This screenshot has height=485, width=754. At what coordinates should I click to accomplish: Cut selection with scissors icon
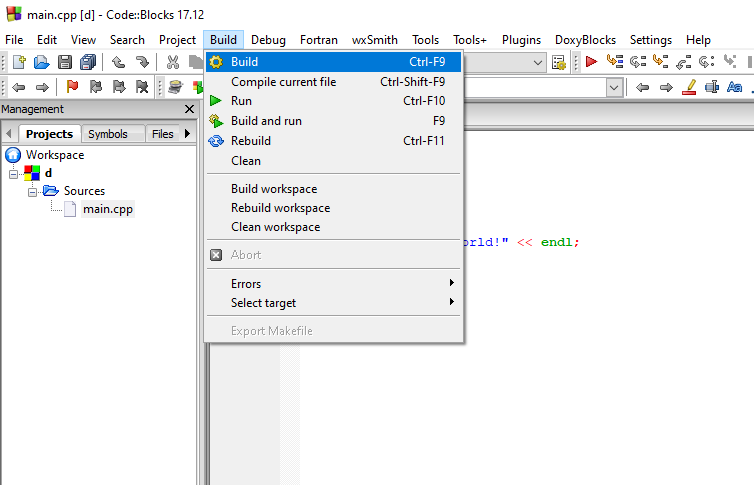point(173,62)
